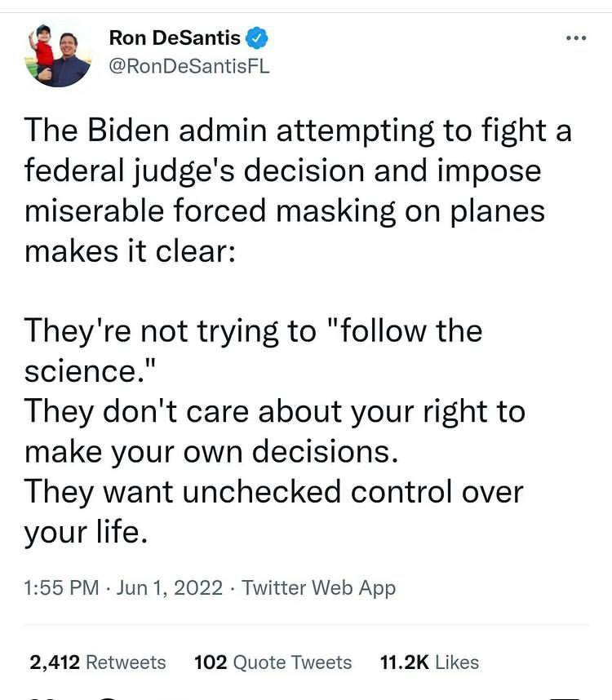Click the "They want unchecked control" line

click(x=273, y=491)
